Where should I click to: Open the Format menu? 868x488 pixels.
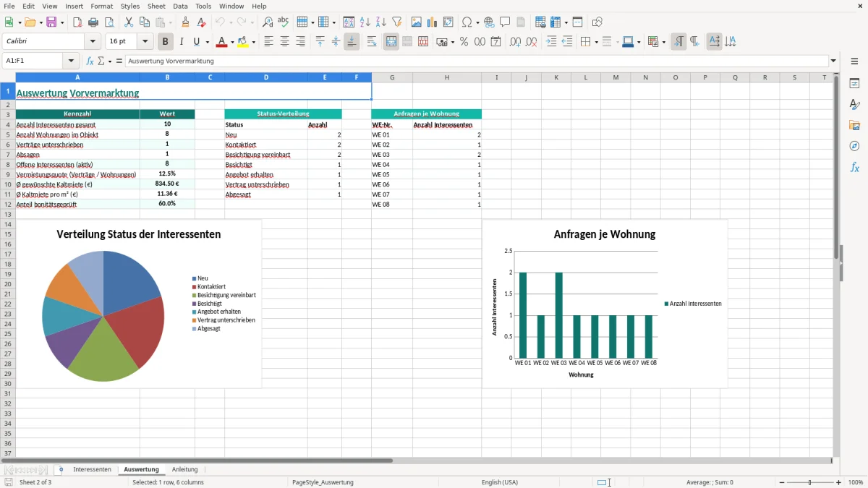tap(101, 6)
